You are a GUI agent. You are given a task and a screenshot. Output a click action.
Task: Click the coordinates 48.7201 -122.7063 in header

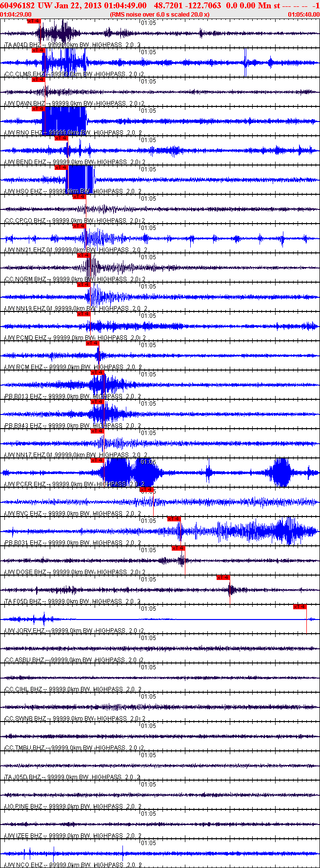(x=187, y=5)
